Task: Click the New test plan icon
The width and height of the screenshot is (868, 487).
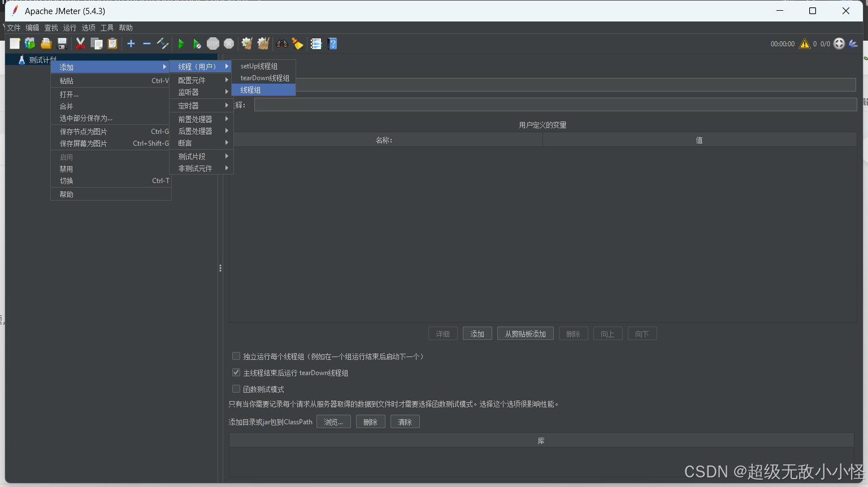Action: point(15,44)
